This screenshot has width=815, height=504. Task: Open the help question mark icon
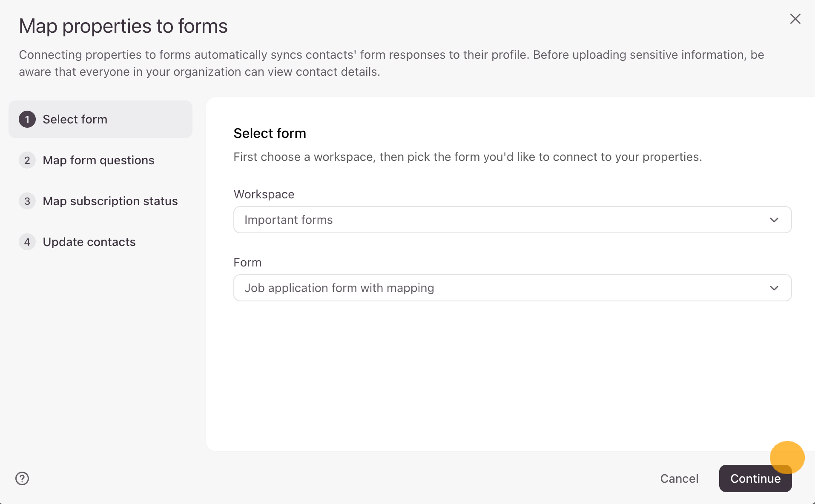pyautogui.click(x=22, y=478)
